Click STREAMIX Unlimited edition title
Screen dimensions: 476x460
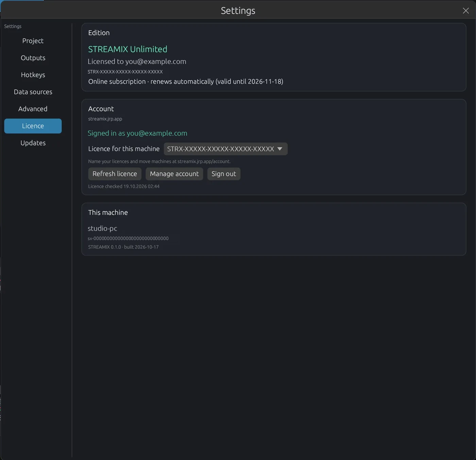point(128,49)
